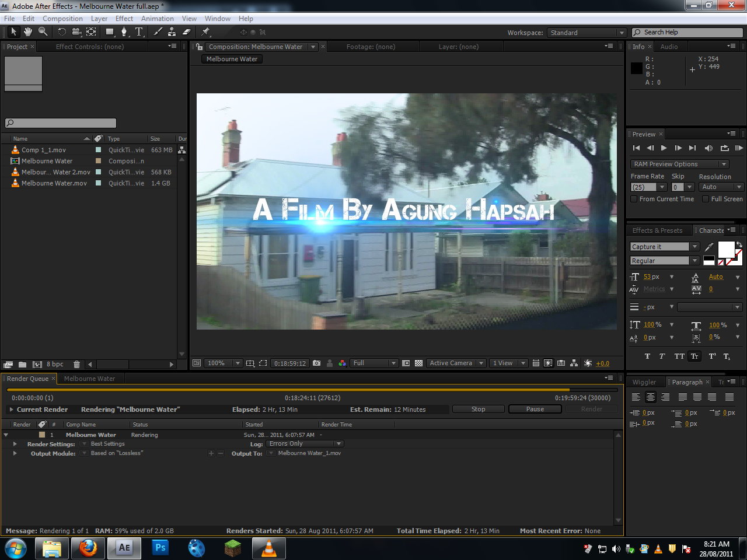Screen dimensions: 747x560
Task: Click the RAM Preview Options button
Action: coord(679,164)
